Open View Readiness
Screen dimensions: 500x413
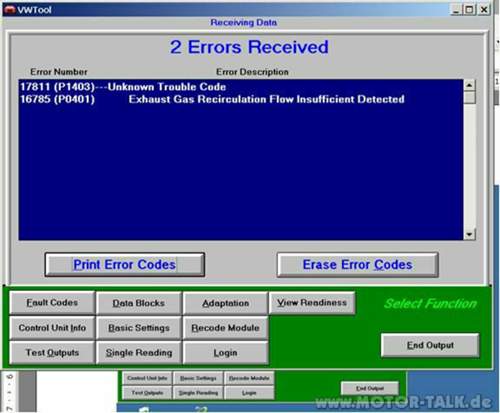pos(312,302)
